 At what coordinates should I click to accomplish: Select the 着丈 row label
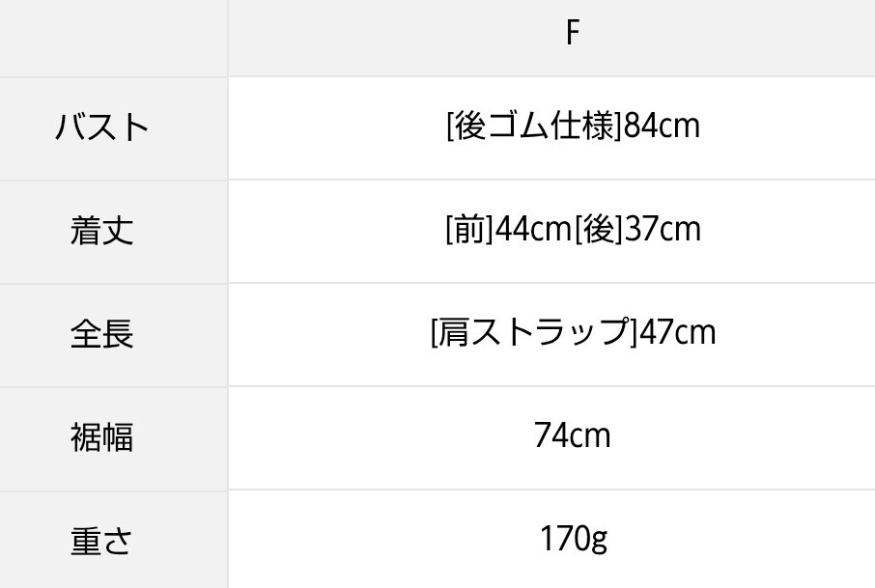(102, 231)
